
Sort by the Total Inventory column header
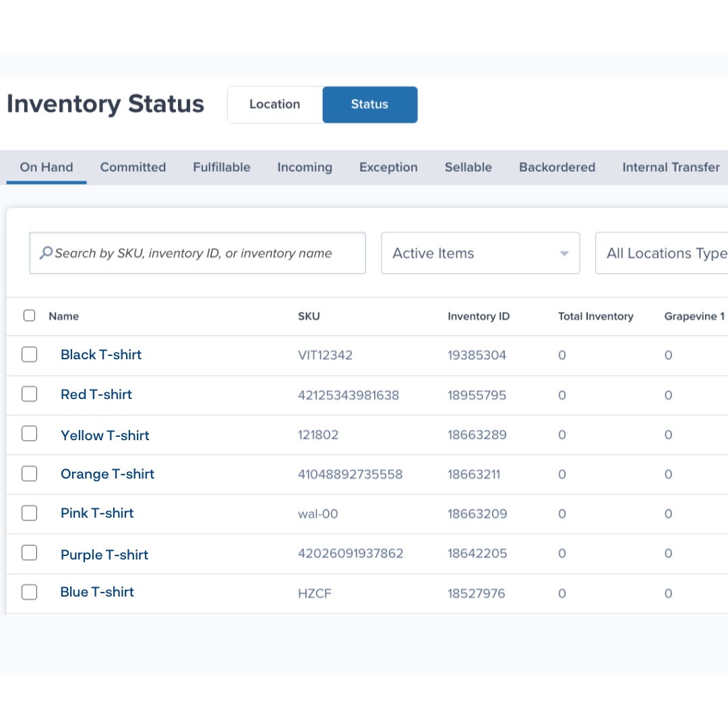pyautogui.click(x=595, y=316)
